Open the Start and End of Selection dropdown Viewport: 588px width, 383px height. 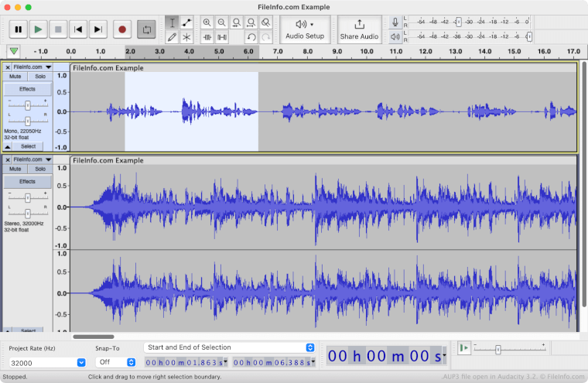tap(230, 347)
